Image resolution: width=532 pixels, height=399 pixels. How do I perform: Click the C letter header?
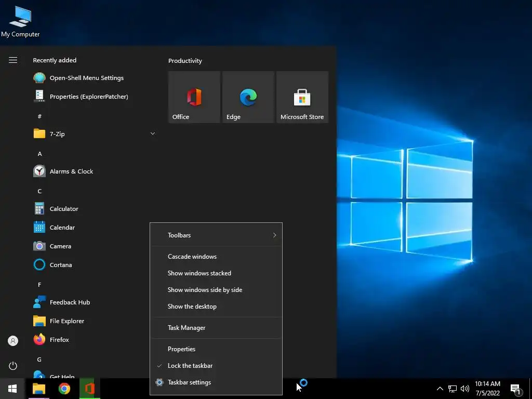pos(39,191)
